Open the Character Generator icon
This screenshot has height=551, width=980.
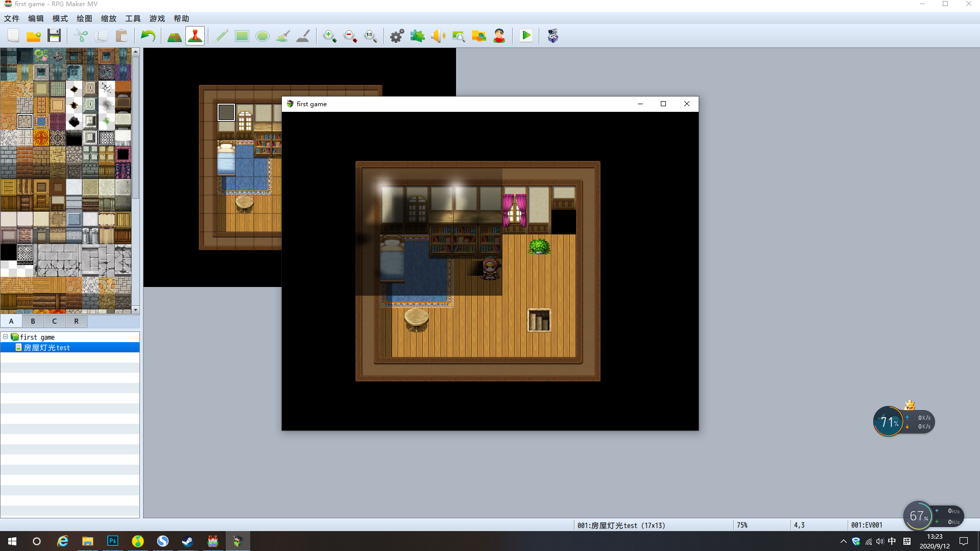[x=499, y=36]
